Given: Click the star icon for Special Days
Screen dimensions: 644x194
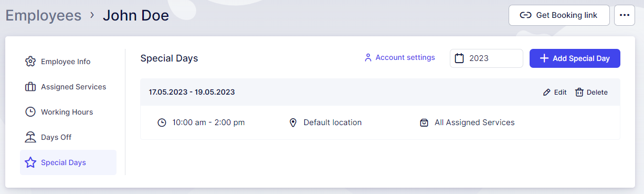Looking at the screenshot, I should (30, 162).
